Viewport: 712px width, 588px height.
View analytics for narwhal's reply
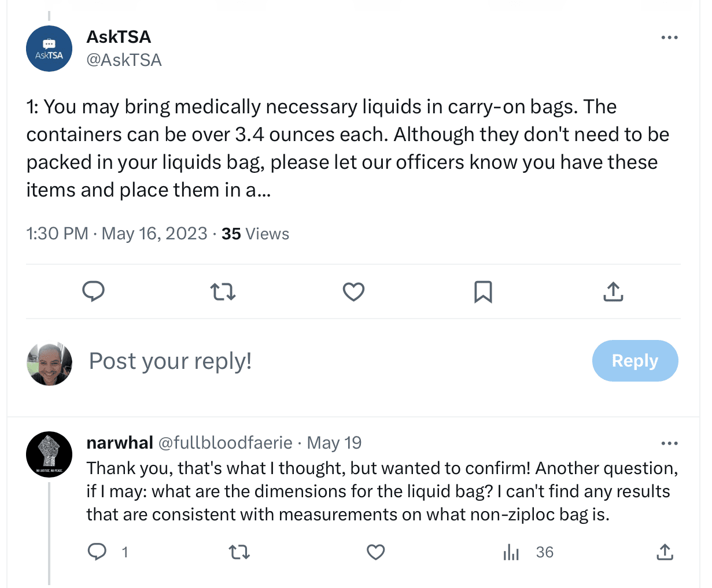click(x=511, y=552)
